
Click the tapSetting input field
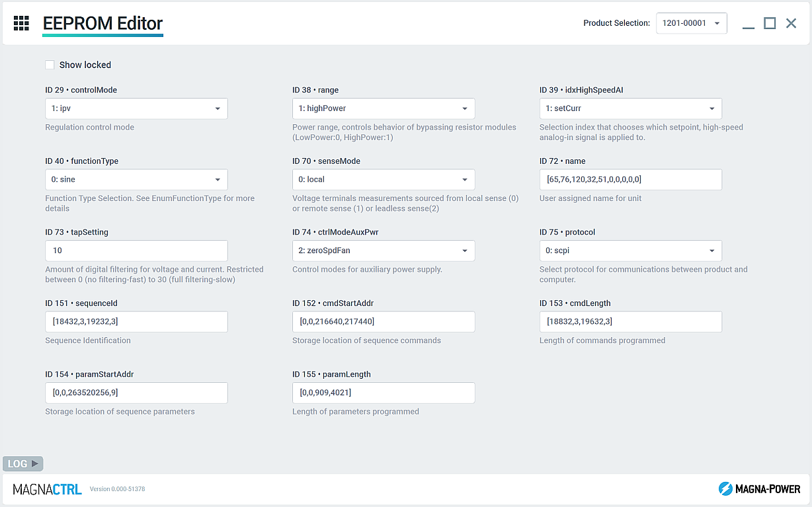click(136, 251)
